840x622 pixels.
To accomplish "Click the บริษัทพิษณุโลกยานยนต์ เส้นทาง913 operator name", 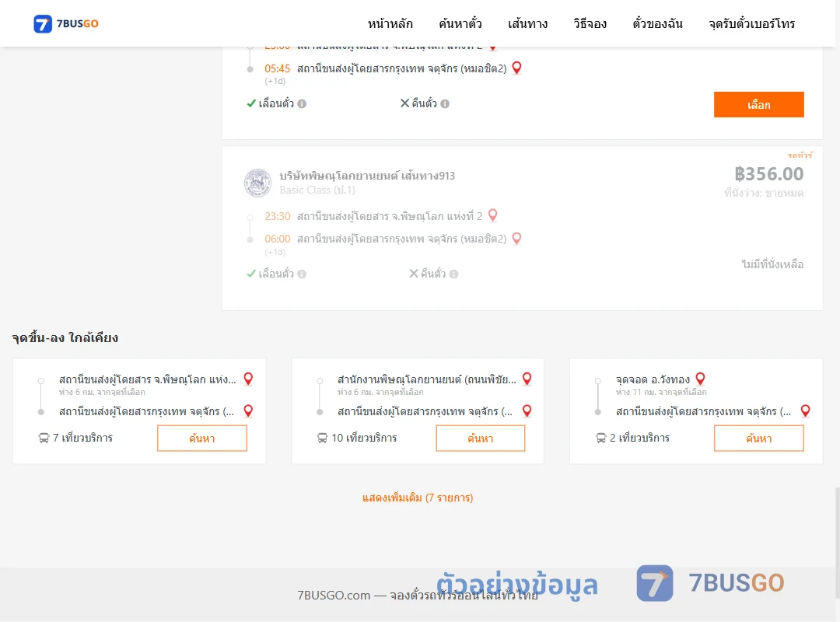I will click(367, 176).
